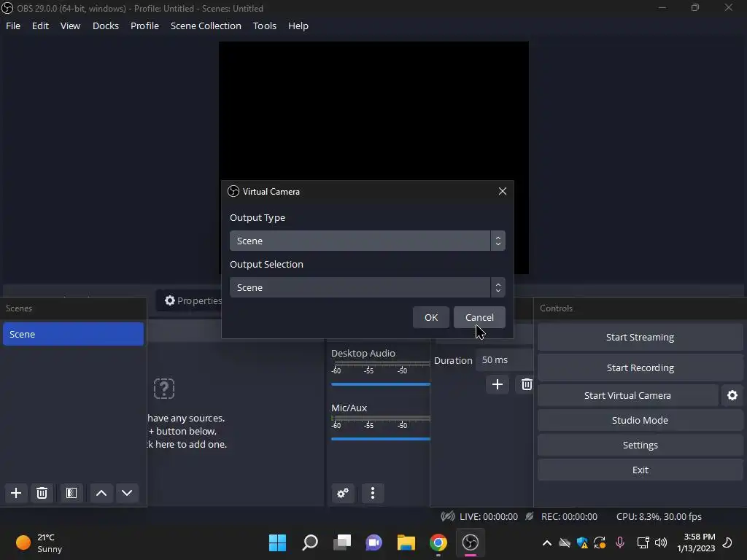Open audio mixer three-dot menu
Viewport: 747px width, 560px height.
click(x=373, y=493)
